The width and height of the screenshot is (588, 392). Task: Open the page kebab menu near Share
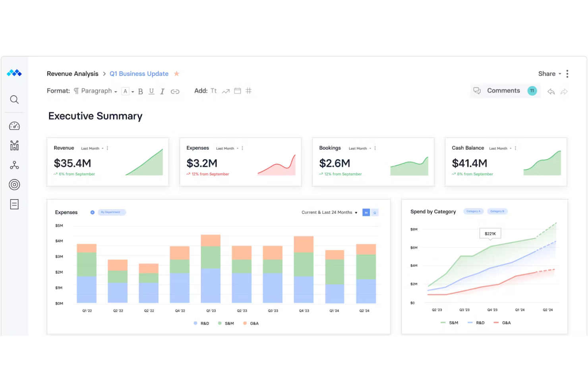[x=567, y=74]
